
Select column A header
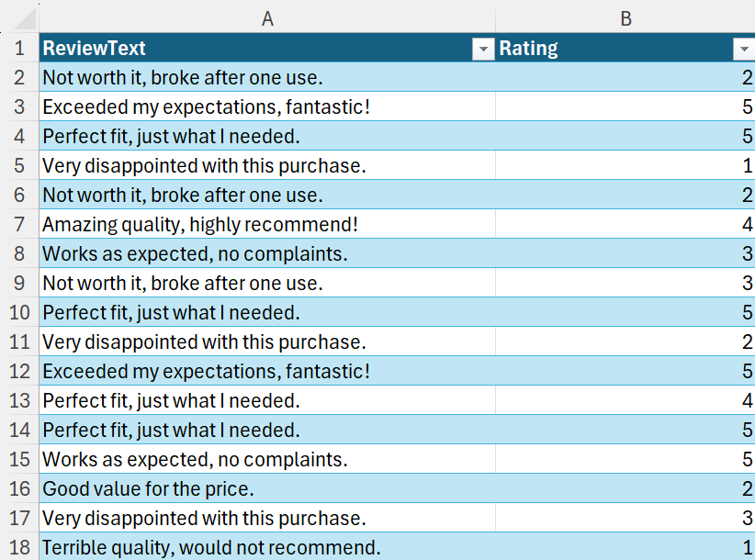[267, 18]
